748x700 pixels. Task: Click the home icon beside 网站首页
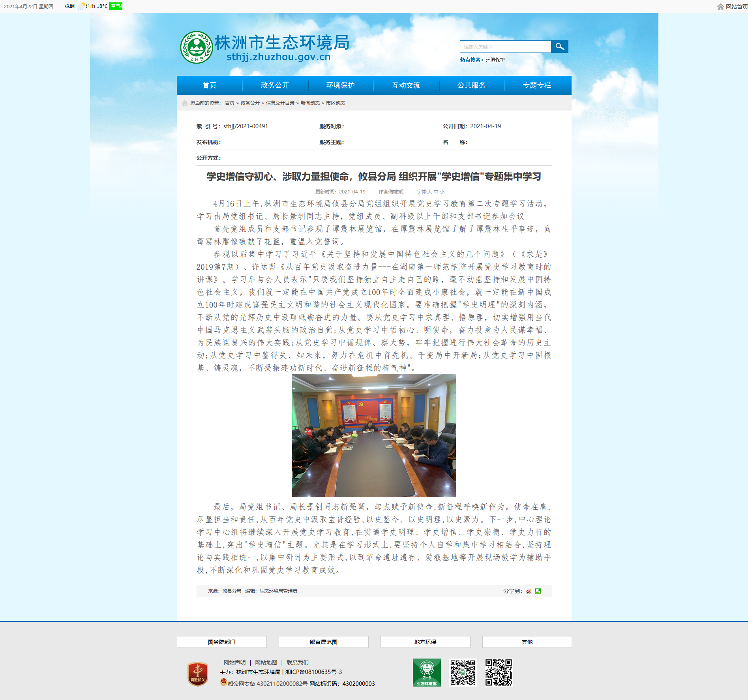tap(720, 7)
